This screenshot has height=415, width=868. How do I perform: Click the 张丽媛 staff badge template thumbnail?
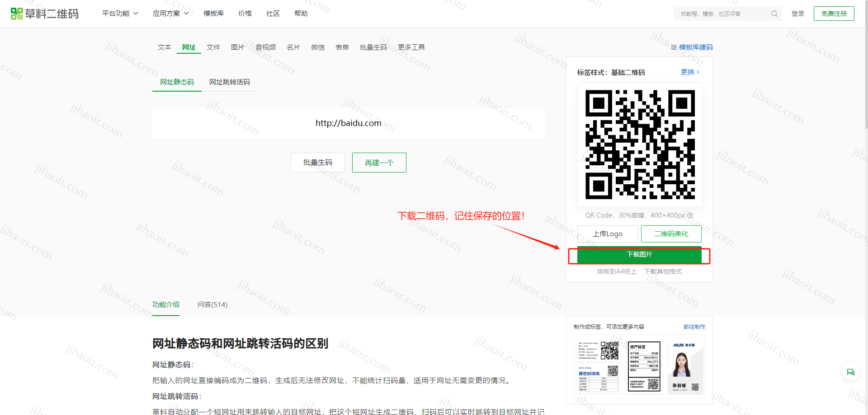click(685, 367)
